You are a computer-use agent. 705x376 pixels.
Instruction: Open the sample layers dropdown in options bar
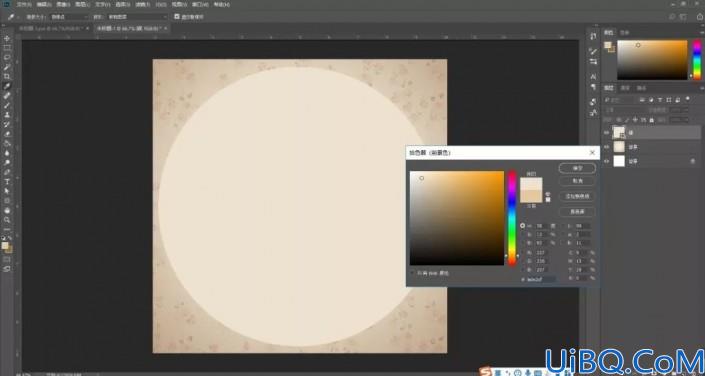pos(137,17)
